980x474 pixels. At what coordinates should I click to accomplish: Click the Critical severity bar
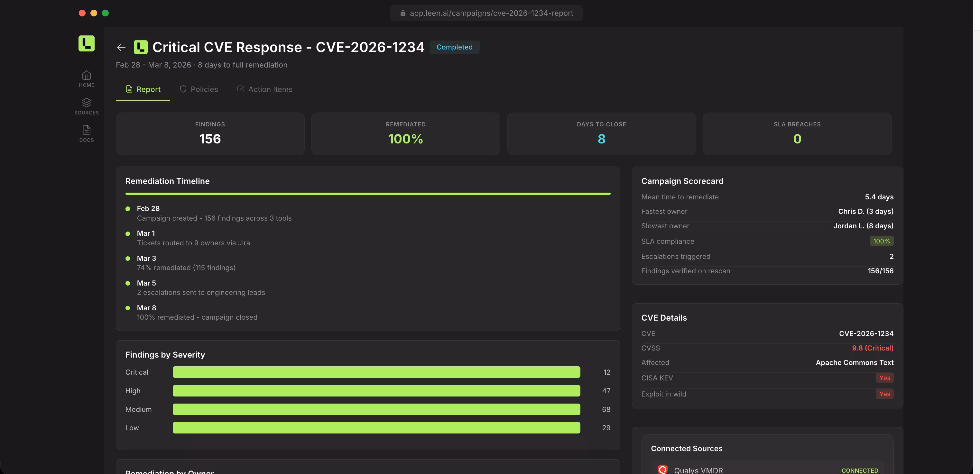376,372
